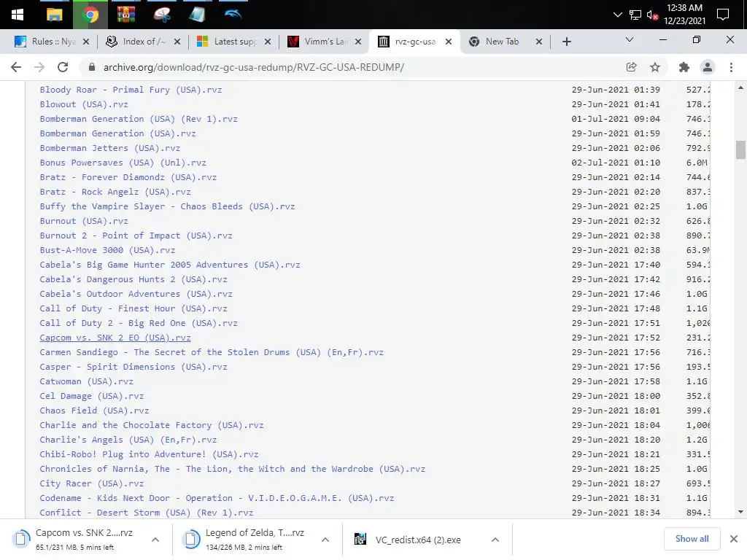Download Capcom vs. SNK 2 EO (USA).rvz

pos(115,338)
